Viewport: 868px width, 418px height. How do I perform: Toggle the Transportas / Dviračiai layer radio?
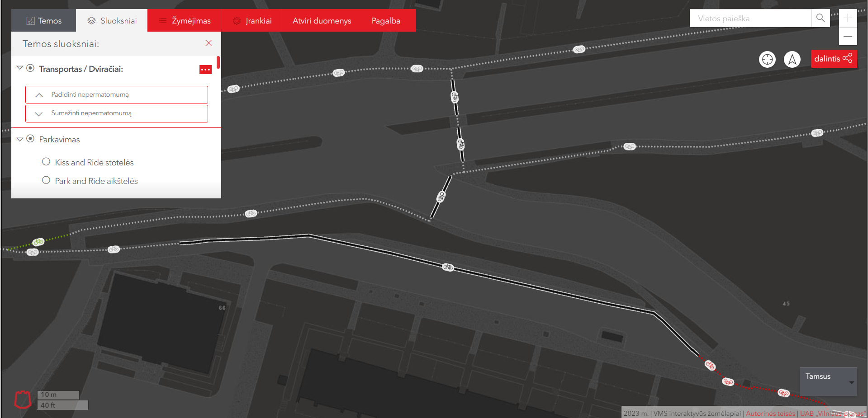click(x=30, y=68)
